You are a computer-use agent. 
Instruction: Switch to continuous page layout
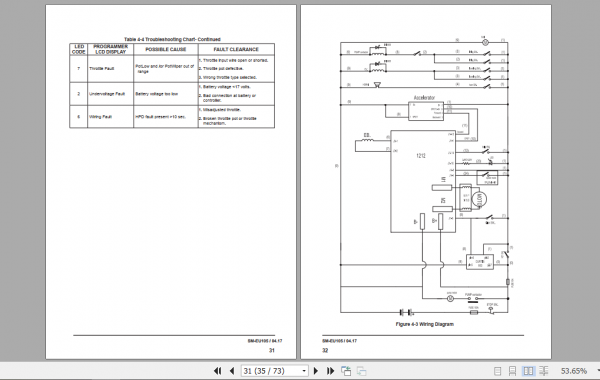[512, 371]
